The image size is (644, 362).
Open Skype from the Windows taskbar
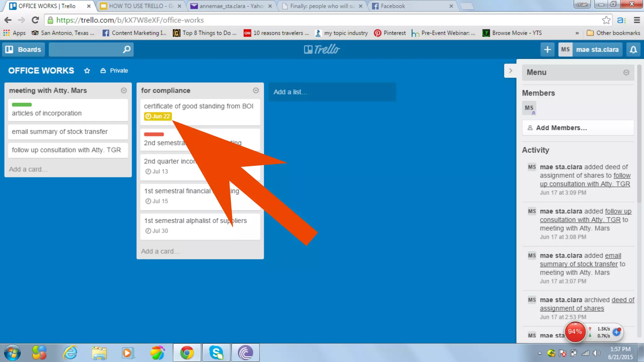pos(216,353)
